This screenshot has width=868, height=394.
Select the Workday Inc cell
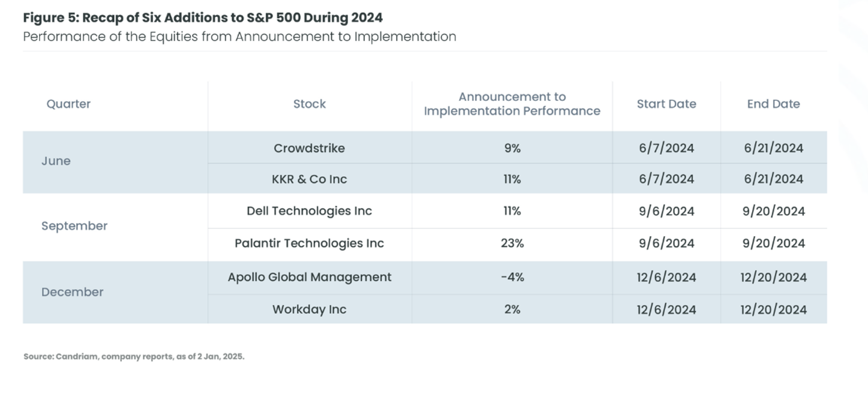pyautogui.click(x=309, y=309)
